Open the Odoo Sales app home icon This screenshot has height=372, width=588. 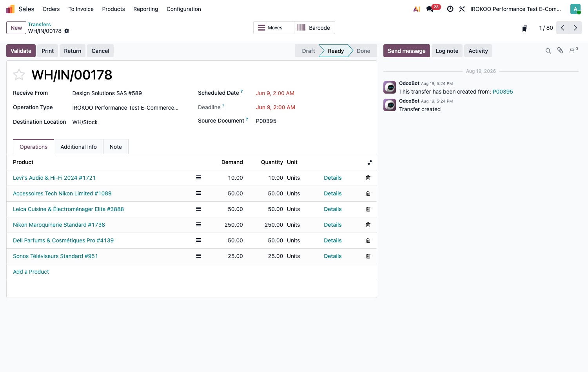coord(10,9)
